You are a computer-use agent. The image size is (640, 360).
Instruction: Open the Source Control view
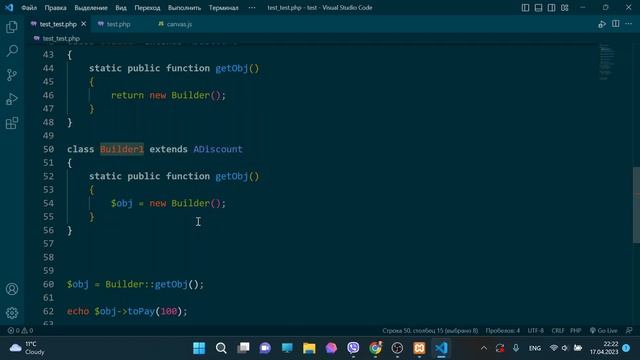coord(12,75)
